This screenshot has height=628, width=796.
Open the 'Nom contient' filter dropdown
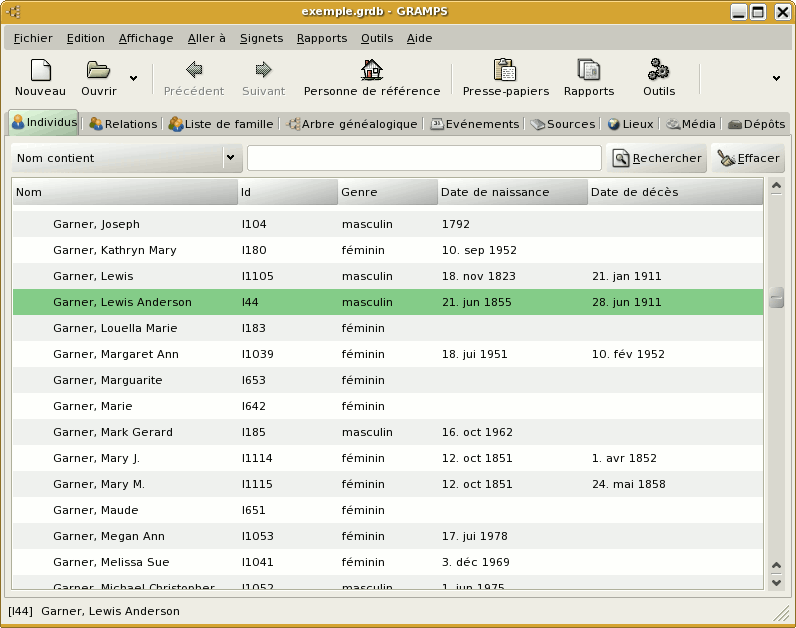tap(127, 158)
